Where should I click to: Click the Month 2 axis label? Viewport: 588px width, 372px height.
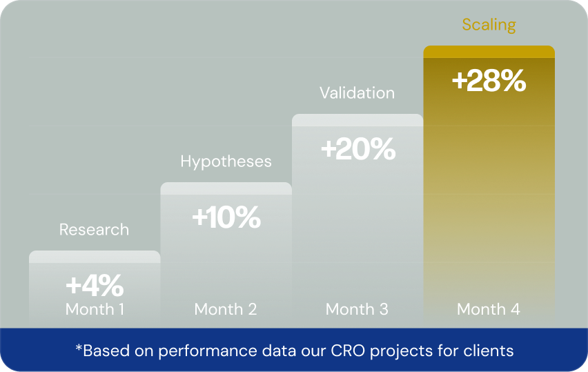click(x=226, y=309)
